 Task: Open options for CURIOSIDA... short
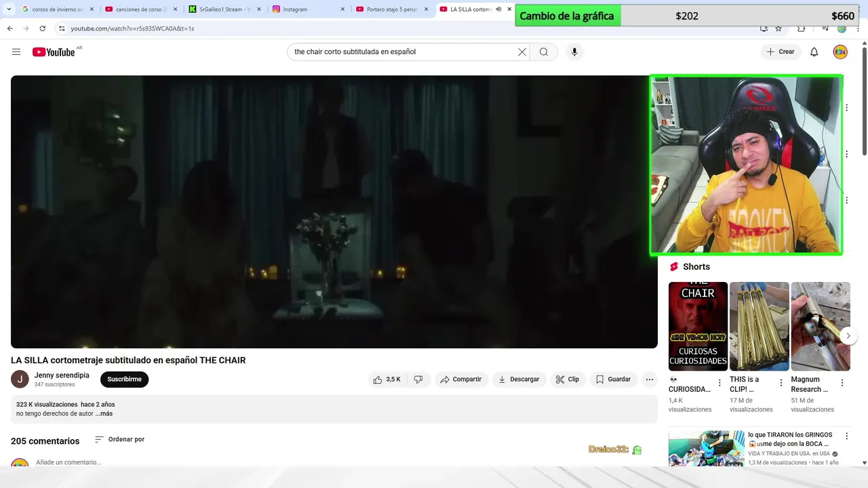pos(719,383)
